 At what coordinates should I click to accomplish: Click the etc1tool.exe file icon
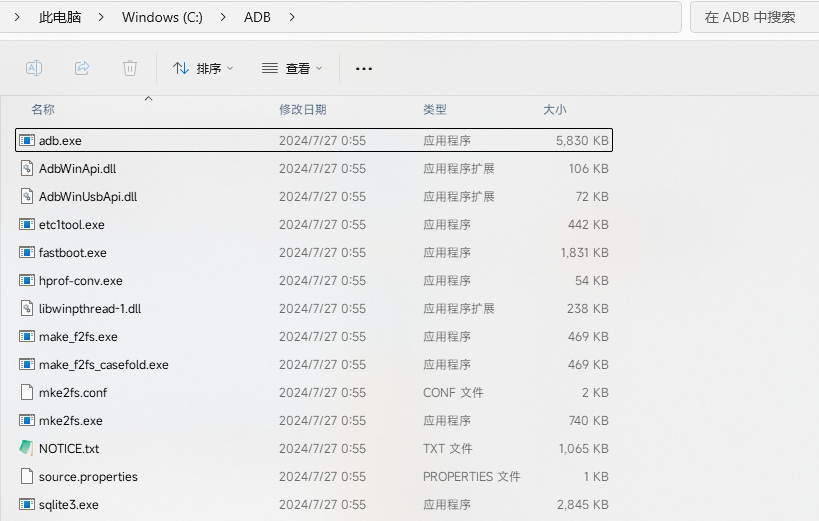tap(27, 224)
